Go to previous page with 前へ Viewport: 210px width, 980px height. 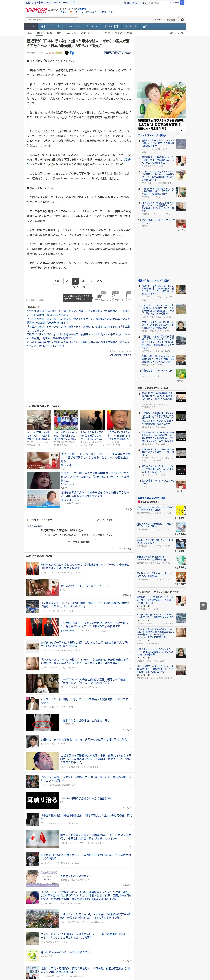58,281
